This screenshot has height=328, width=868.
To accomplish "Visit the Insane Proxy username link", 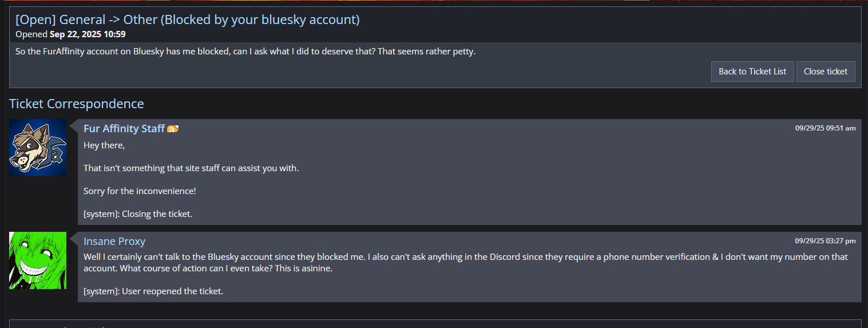I will (x=114, y=242).
